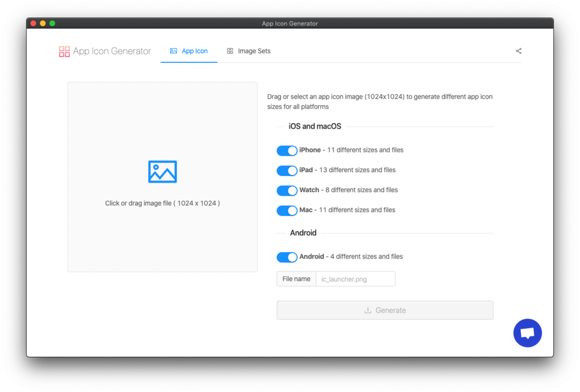Screen dimensions: 580x392
Task: Disable the iPhone icon sizes toggle
Action: click(287, 151)
